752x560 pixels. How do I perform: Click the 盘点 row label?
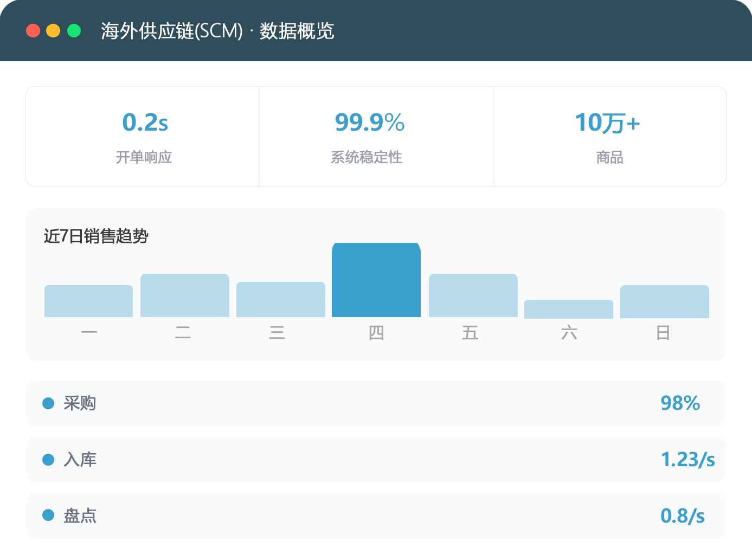pyautogui.click(x=80, y=516)
